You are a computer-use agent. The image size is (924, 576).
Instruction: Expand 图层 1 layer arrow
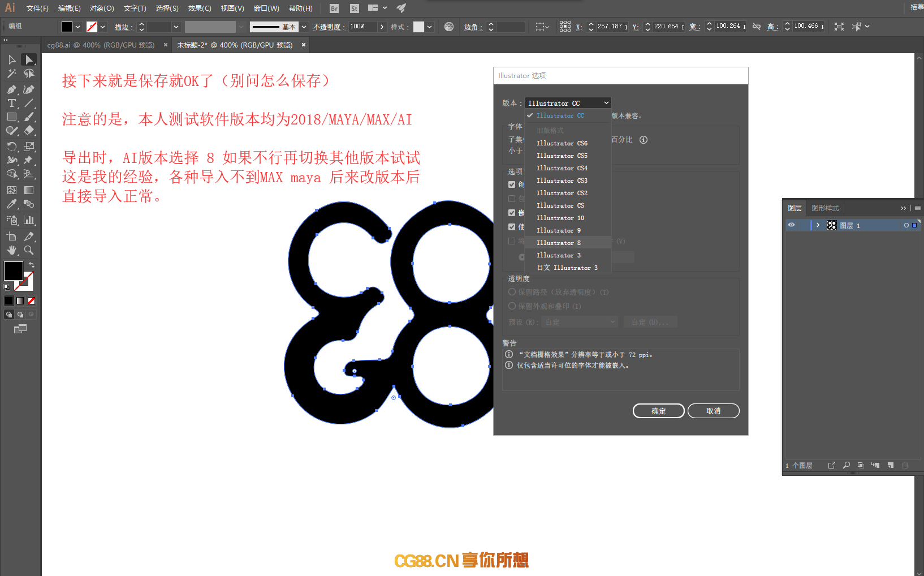pyautogui.click(x=818, y=225)
